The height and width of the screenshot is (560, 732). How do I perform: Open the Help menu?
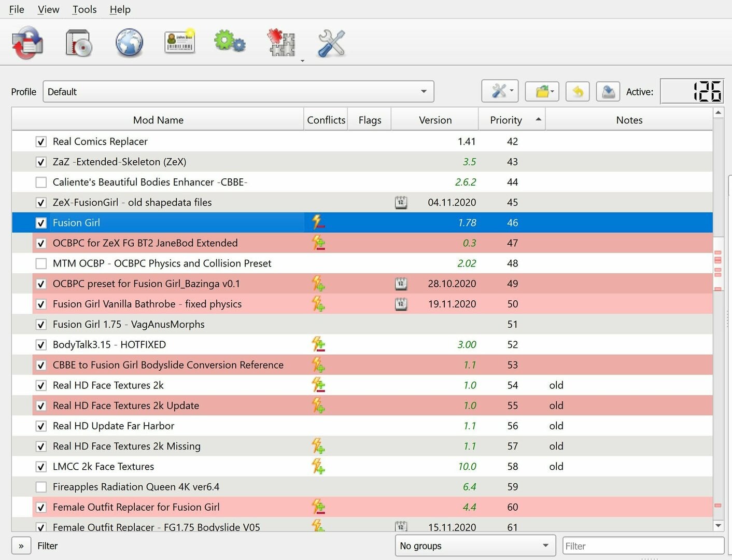coord(120,9)
